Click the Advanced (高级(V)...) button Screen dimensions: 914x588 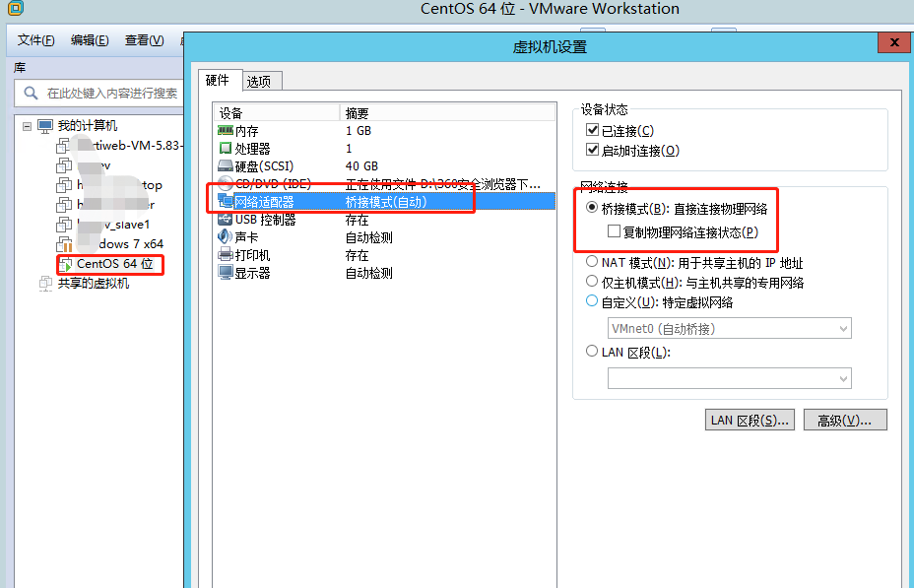pos(845,420)
